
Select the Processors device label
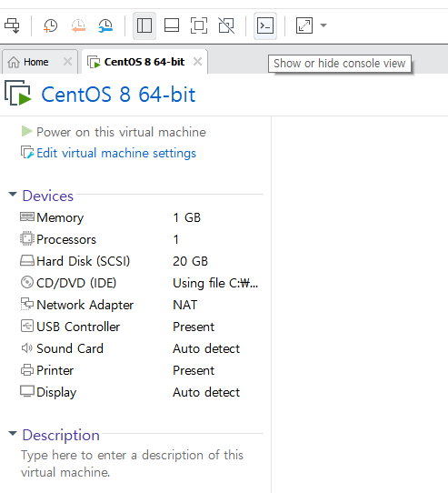(x=66, y=239)
